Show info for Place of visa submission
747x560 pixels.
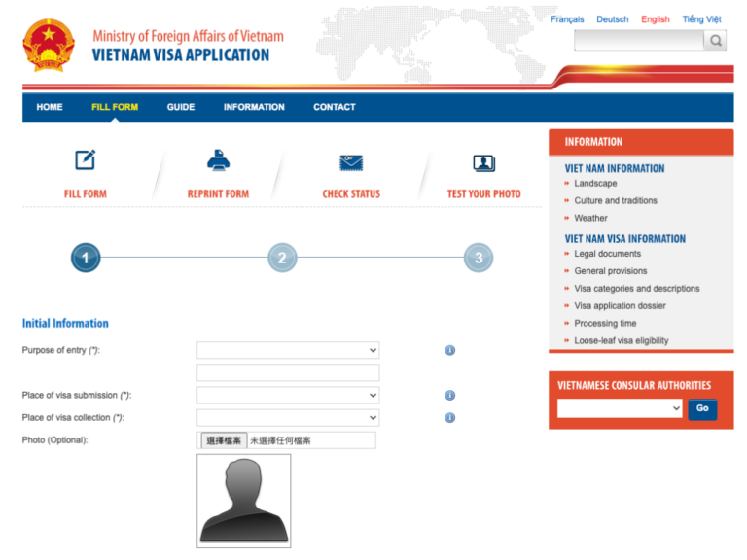(449, 396)
